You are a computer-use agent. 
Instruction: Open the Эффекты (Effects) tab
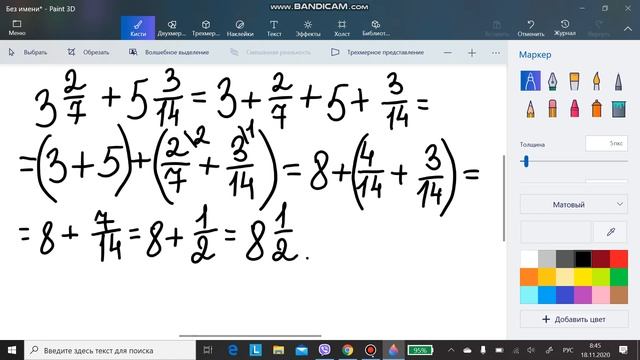click(308, 28)
